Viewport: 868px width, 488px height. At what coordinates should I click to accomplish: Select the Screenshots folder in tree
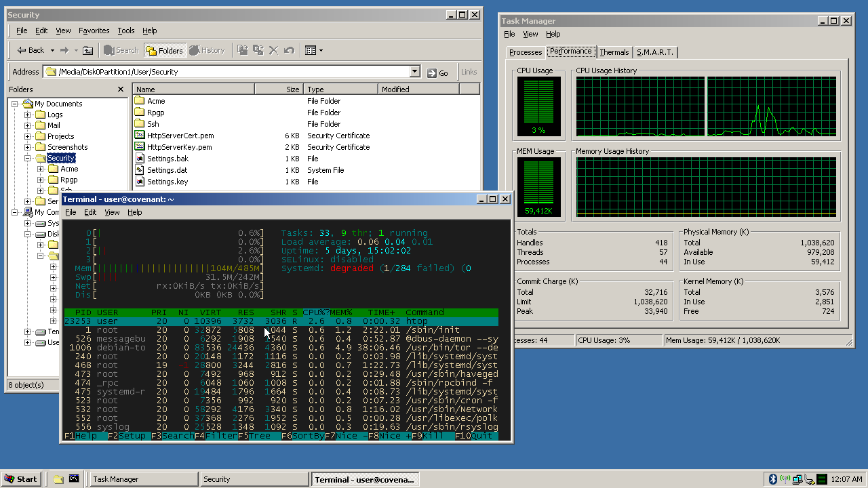click(x=67, y=147)
